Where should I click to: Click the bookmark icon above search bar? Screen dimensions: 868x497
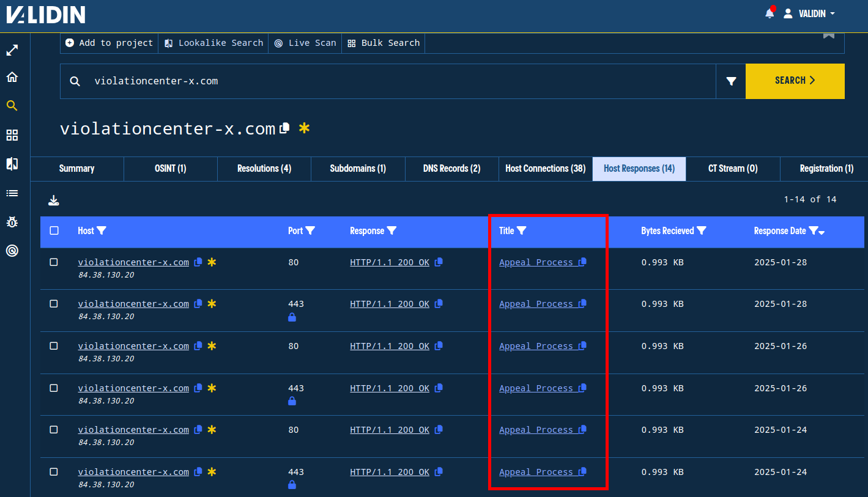coord(828,35)
